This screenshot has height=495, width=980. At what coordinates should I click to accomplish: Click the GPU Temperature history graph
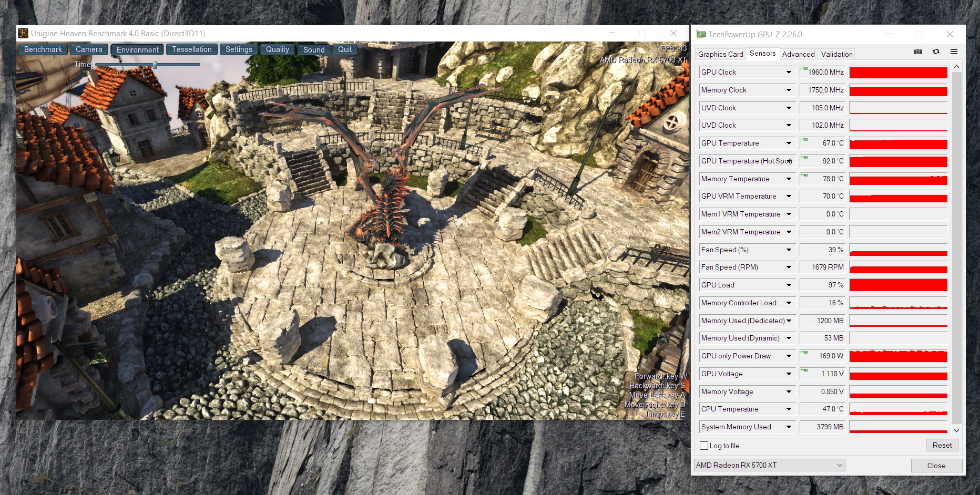[899, 143]
